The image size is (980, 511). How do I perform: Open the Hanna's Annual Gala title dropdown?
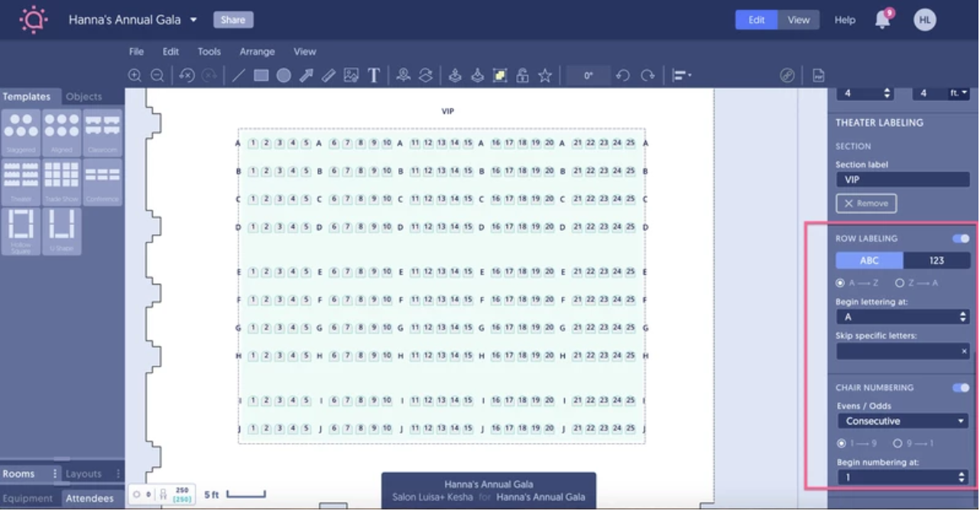point(193,20)
